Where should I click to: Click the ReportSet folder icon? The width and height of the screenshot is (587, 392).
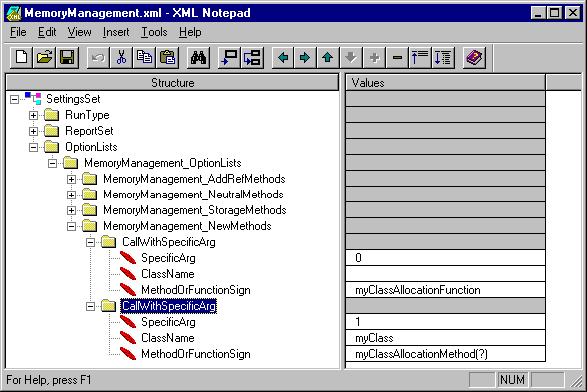pos(52,131)
